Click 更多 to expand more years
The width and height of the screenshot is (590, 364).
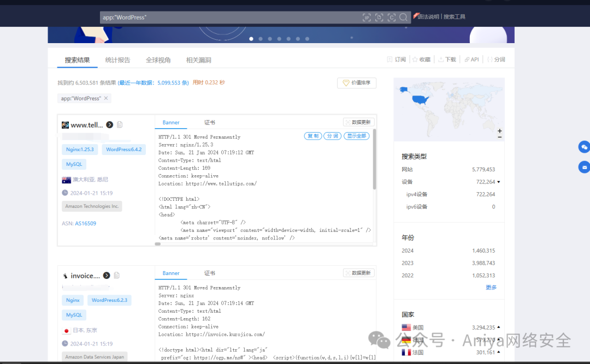point(491,287)
